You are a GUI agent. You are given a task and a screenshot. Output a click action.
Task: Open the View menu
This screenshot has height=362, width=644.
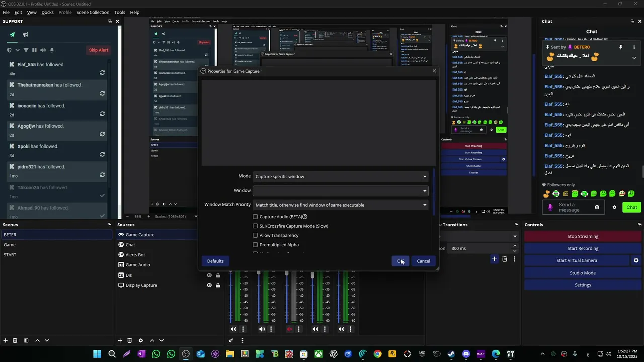[x=32, y=12]
